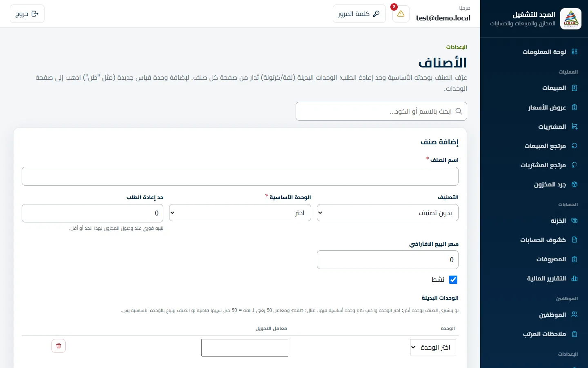Expand the التصنيف category dropdown
The height and width of the screenshot is (368, 588).
388,213
